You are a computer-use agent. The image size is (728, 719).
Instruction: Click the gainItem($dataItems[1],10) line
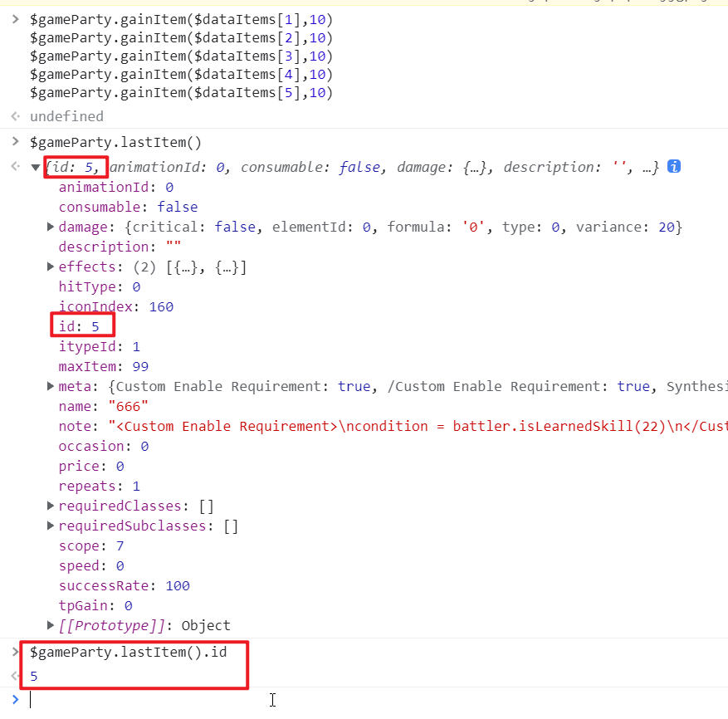pos(182,19)
